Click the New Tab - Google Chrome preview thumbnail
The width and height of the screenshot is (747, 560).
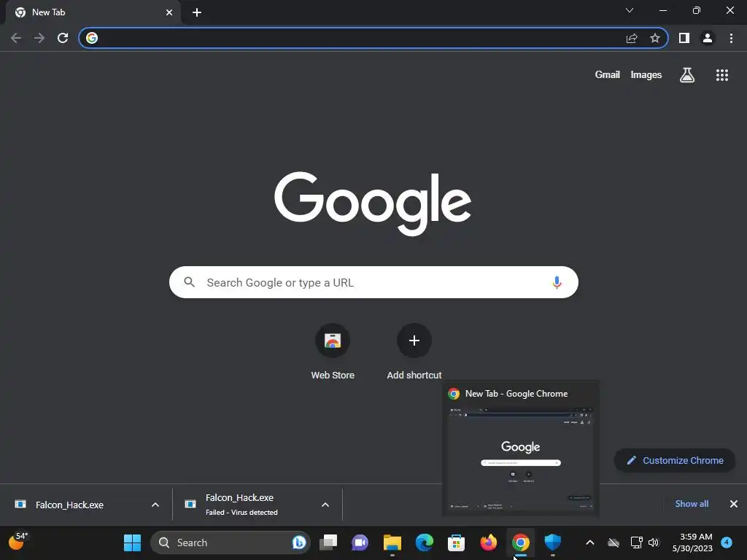[x=521, y=460]
